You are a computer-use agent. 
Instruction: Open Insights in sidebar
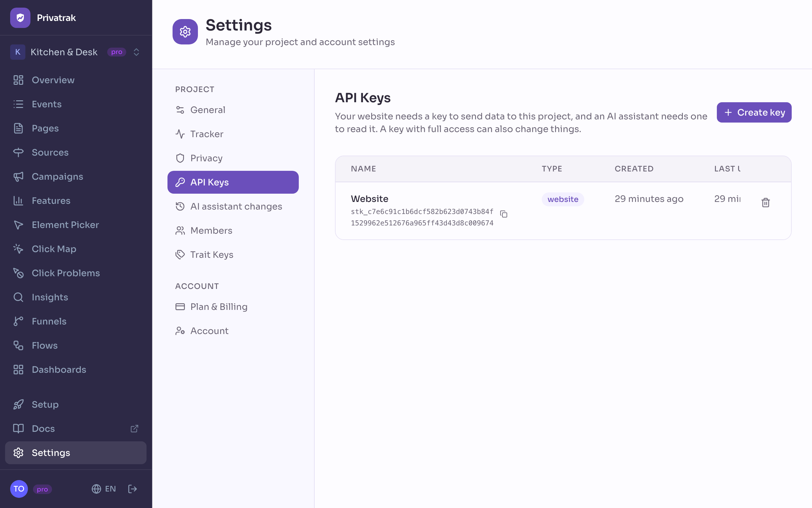[76, 297]
